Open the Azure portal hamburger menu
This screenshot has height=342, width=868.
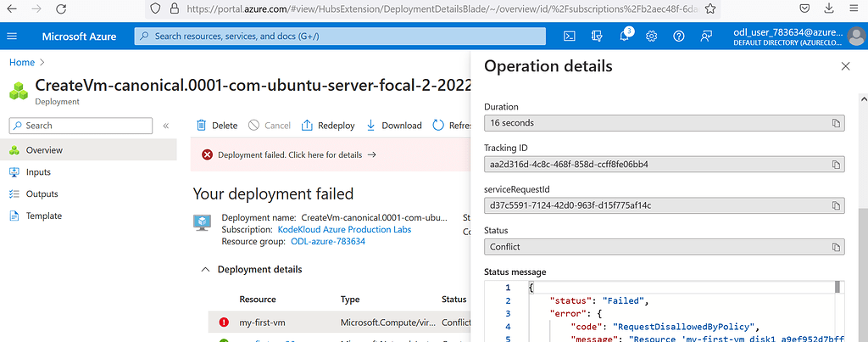(12, 36)
